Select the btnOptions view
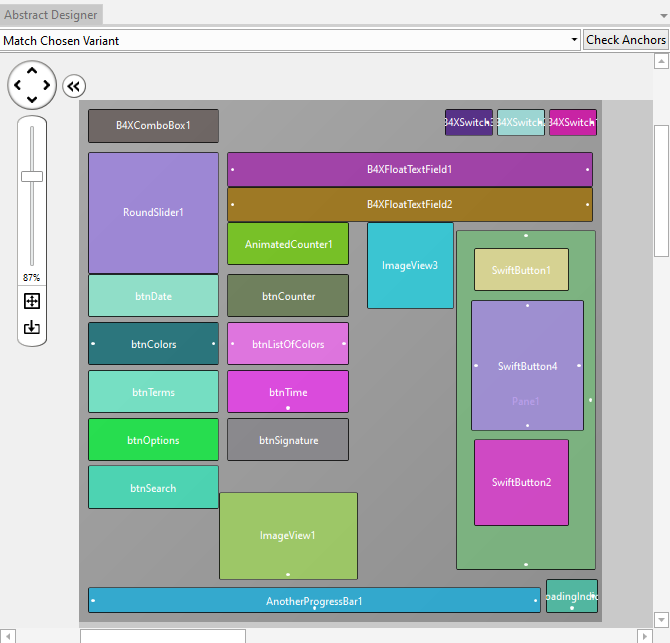The width and height of the screenshot is (670, 643). pos(153,440)
